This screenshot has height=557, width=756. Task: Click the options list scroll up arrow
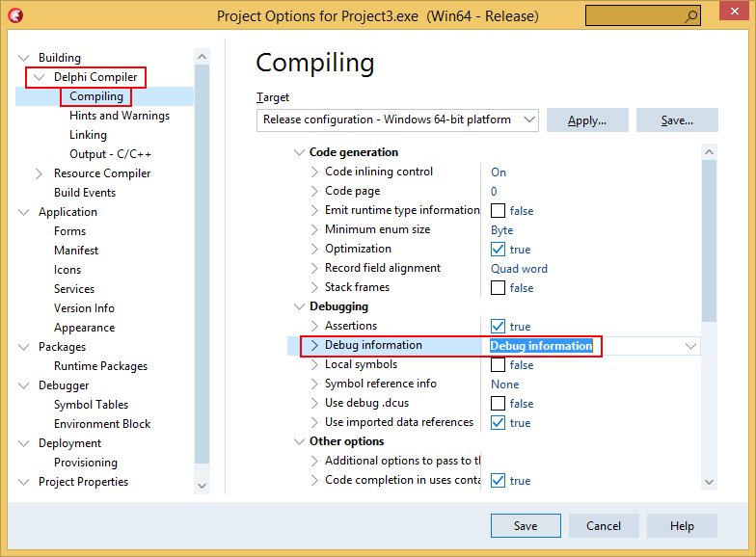pyautogui.click(x=709, y=152)
